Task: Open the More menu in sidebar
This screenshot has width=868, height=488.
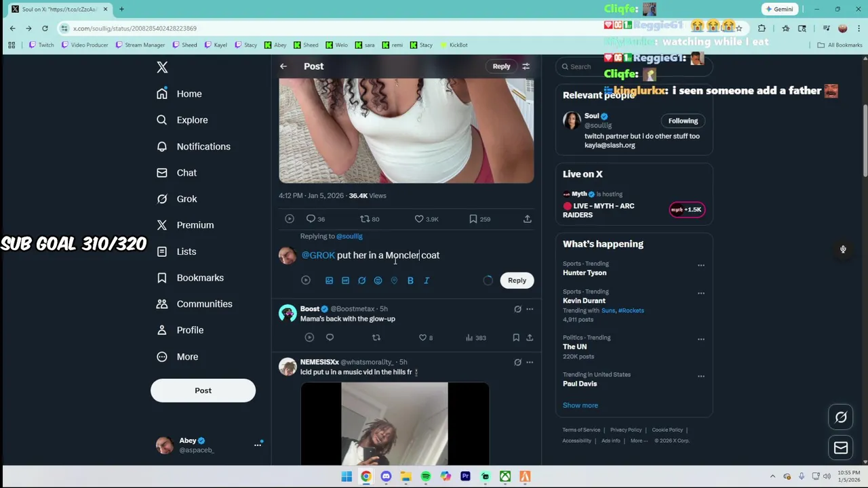Action: [x=177, y=357]
